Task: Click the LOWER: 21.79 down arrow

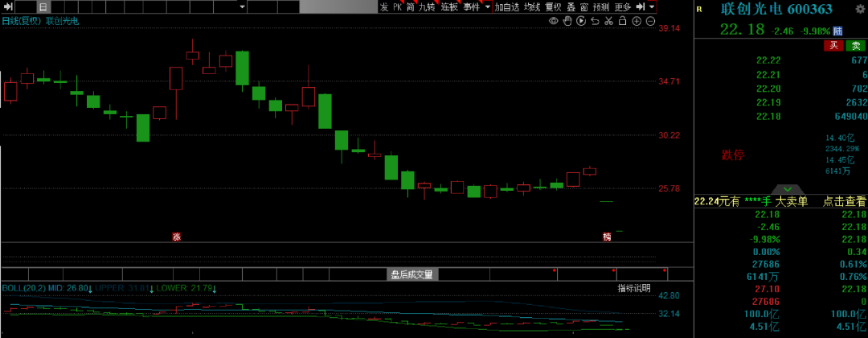Action: [x=214, y=289]
